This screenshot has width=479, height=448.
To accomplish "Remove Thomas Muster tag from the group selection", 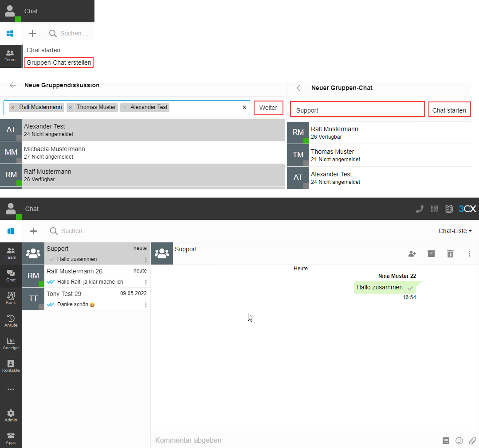I will point(71,107).
